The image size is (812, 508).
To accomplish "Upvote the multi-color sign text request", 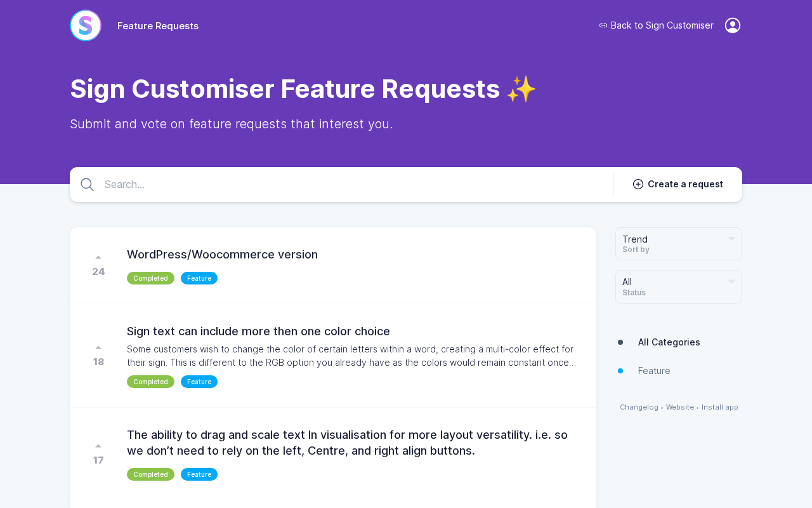I will point(98,347).
